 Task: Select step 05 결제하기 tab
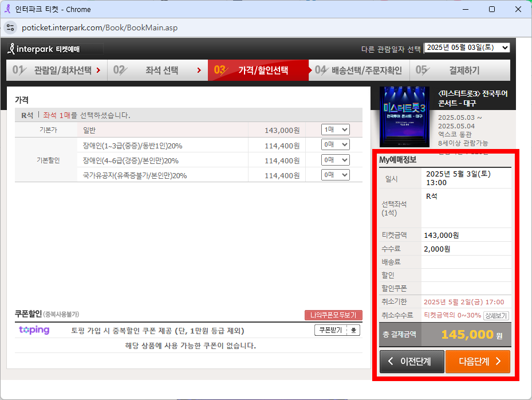click(460, 70)
